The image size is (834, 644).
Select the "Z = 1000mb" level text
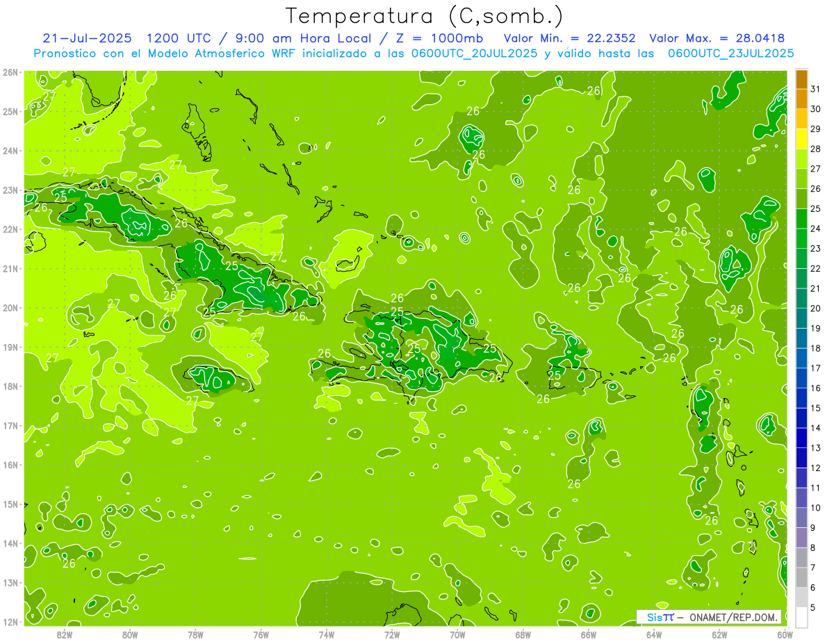tap(439, 38)
